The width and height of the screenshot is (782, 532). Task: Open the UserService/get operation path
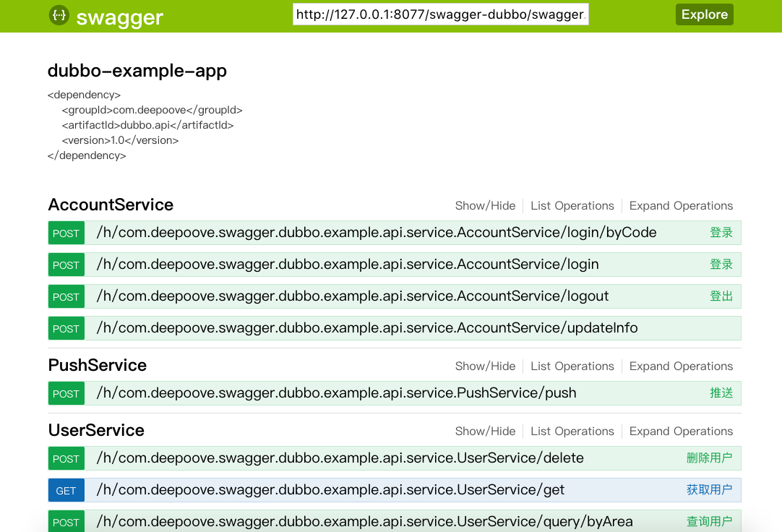tap(330, 489)
